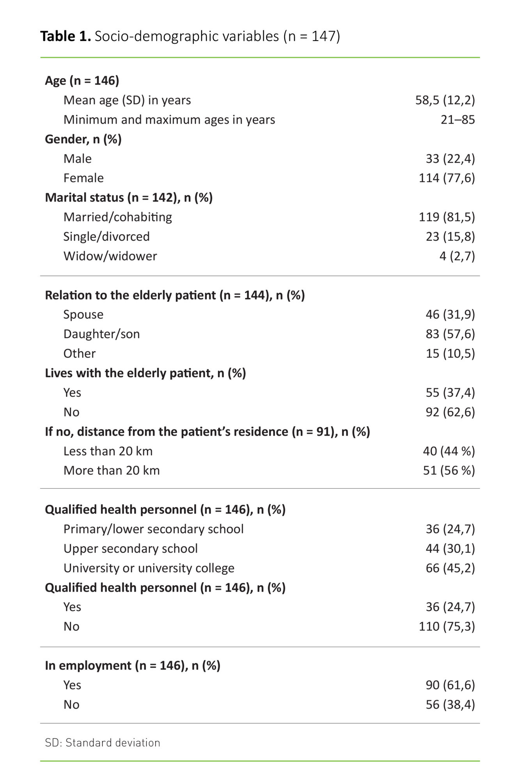Click the value "51 (56 %)"
This screenshot has height=780, width=532.
coord(449,471)
